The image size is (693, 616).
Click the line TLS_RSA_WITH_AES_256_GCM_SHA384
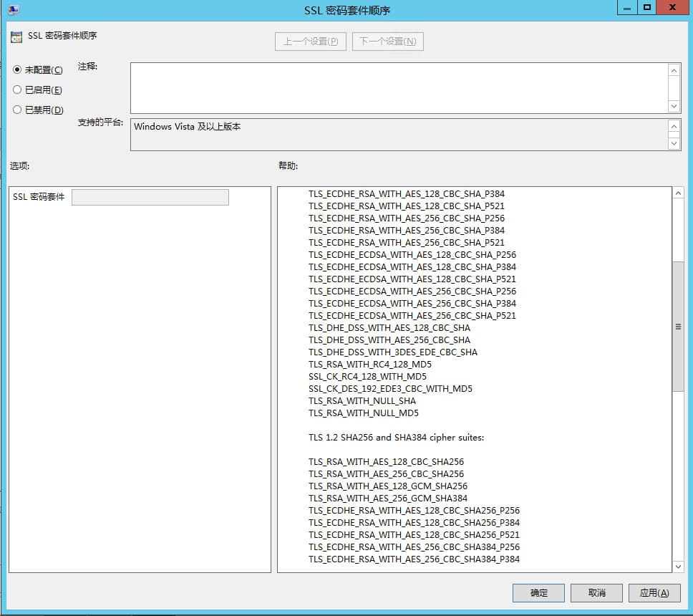coord(388,498)
